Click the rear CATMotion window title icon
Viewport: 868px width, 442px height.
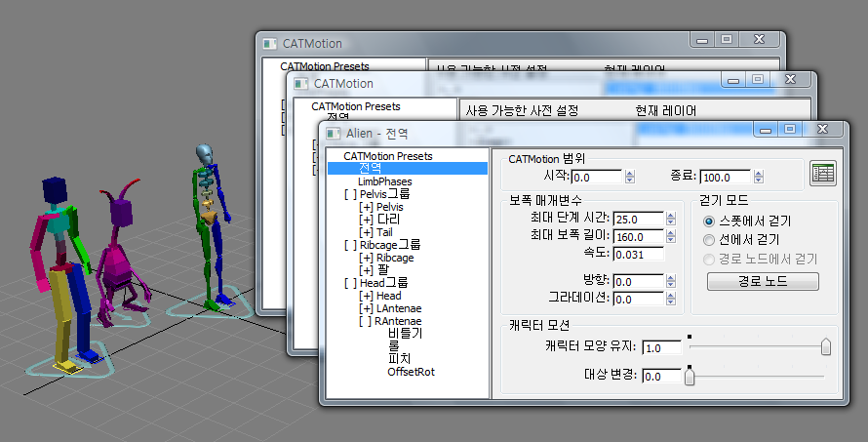269,44
